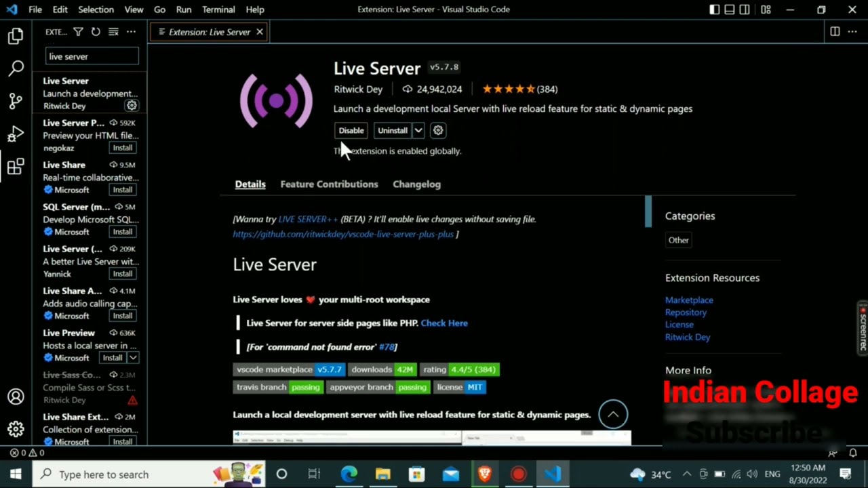Click the publisher name Ritwick Dey

pos(358,89)
